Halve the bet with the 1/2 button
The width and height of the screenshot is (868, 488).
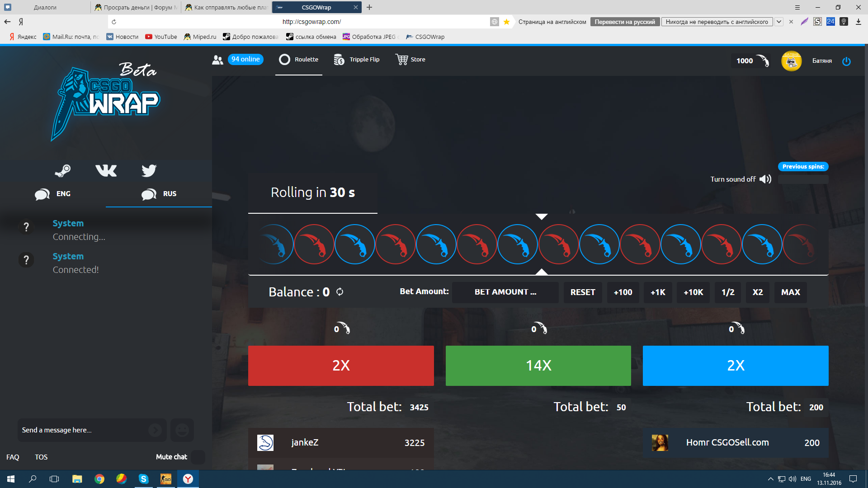pos(728,292)
